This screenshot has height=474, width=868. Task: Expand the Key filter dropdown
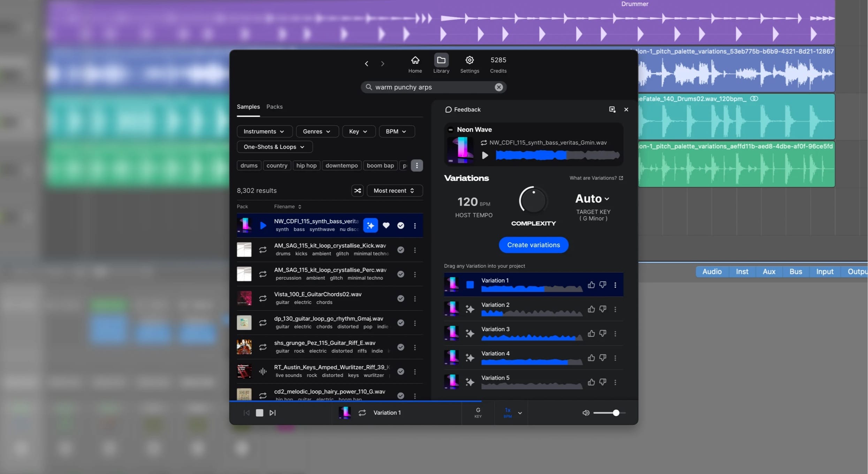(x=358, y=131)
